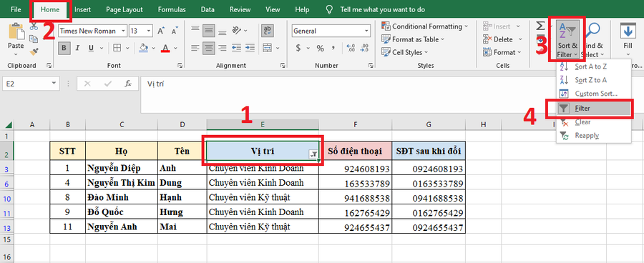644x263 pixels.
Task: Click Increase Decimal icon
Action: click(351, 49)
